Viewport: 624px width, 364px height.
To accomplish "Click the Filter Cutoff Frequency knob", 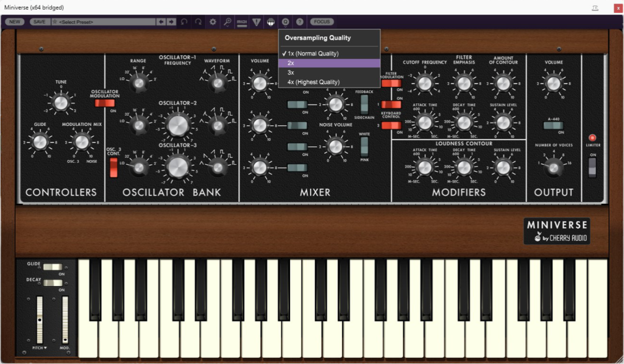I will 425,83.
